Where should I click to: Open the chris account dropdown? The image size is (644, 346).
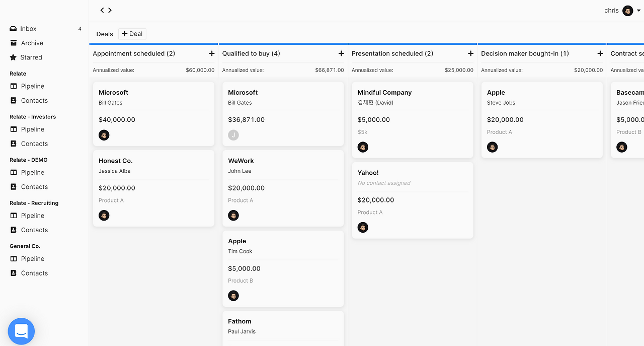tap(638, 11)
